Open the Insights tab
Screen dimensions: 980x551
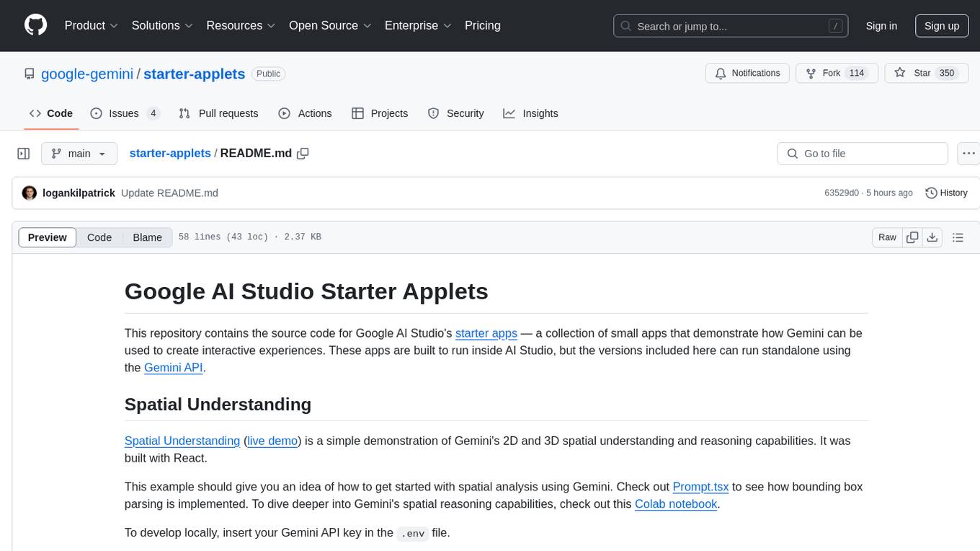click(x=530, y=113)
